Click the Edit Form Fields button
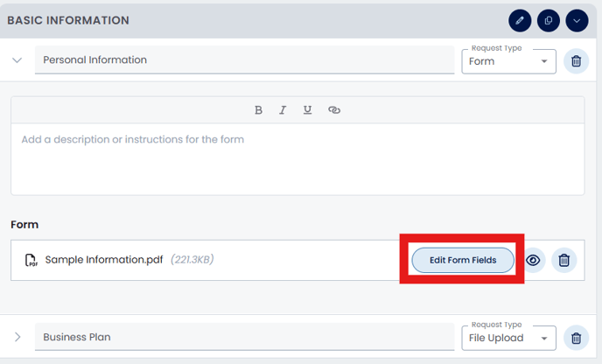Viewport: 602px width, 364px height. point(463,261)
